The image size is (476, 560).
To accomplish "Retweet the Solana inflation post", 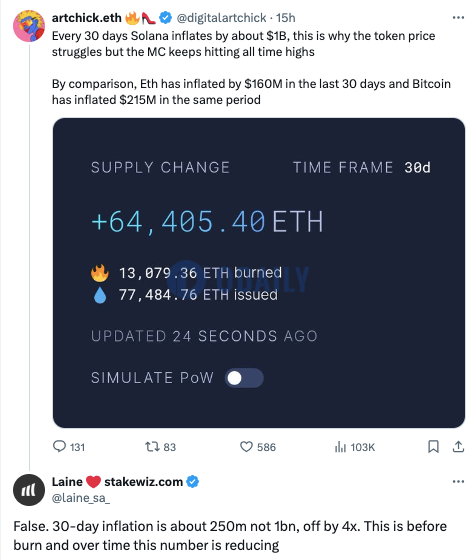I will point(160,447).
